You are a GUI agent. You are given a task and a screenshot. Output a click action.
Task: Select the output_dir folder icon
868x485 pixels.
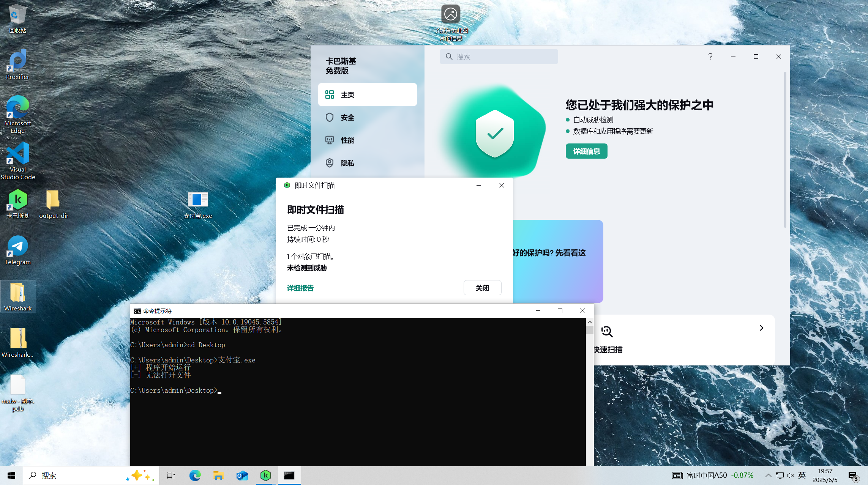(x=53, y=204)
